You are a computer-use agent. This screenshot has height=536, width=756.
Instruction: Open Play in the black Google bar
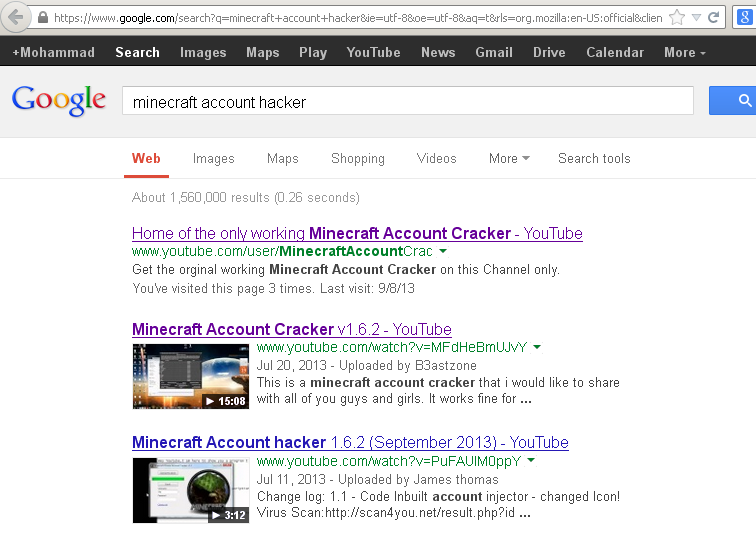pos(313,52)
